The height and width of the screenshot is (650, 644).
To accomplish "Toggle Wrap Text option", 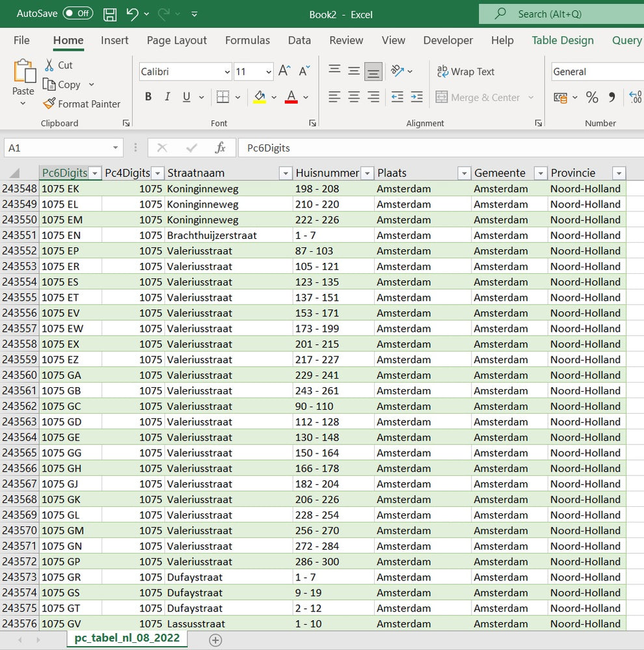I will point(466,72).
